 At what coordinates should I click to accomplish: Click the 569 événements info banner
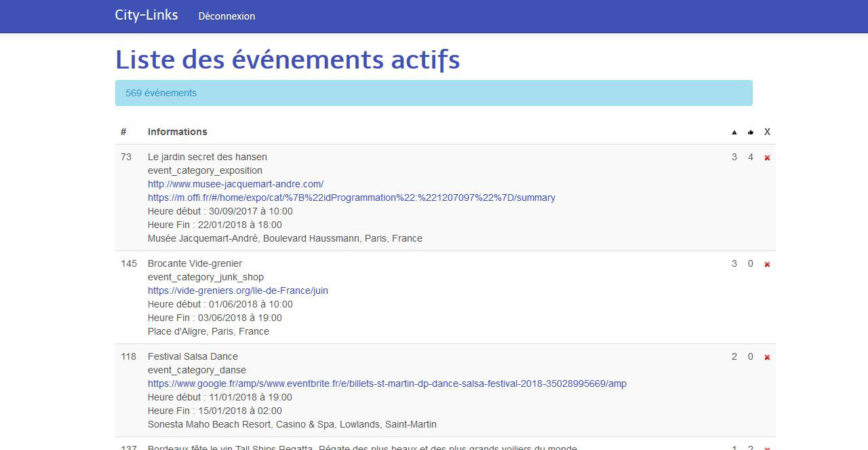coord(433,93)
